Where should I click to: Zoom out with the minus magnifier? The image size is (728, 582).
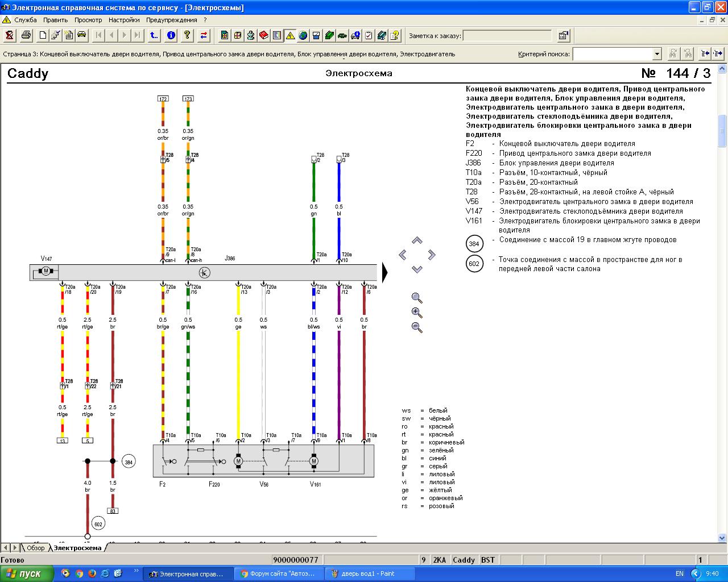417,327
